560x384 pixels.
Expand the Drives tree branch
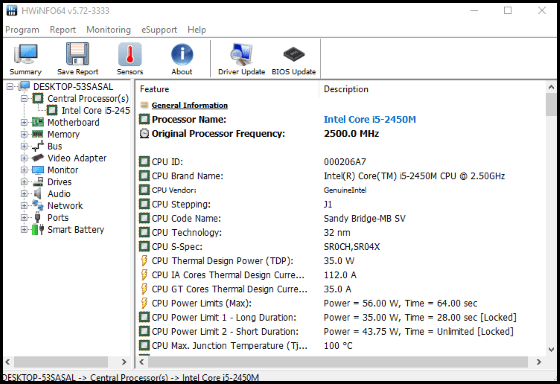[24, 182]
